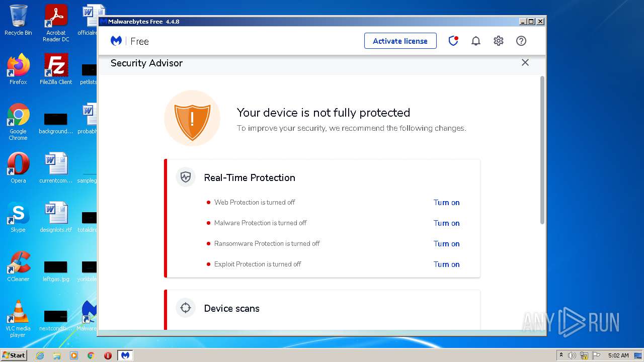Open media player taskbar icon
Viewport: 644px width, 362px height.
click(x=74, y=355)
